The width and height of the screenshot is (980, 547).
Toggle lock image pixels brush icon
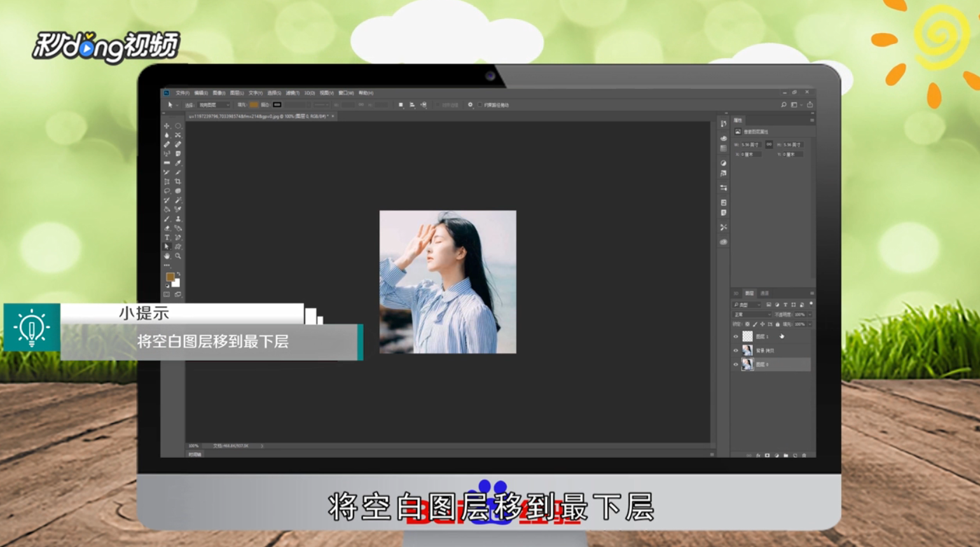[755, 324]
